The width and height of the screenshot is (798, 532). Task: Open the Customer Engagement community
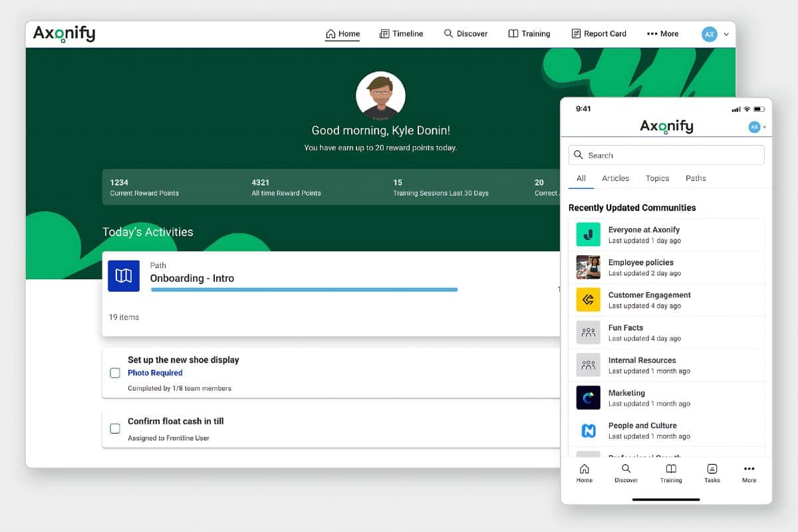pos(666,300)
